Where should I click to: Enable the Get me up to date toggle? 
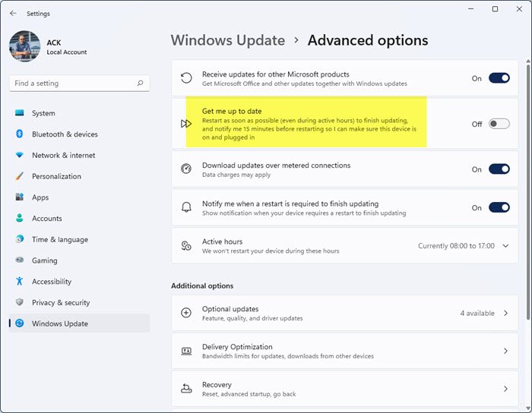click(x=499, y=124)
